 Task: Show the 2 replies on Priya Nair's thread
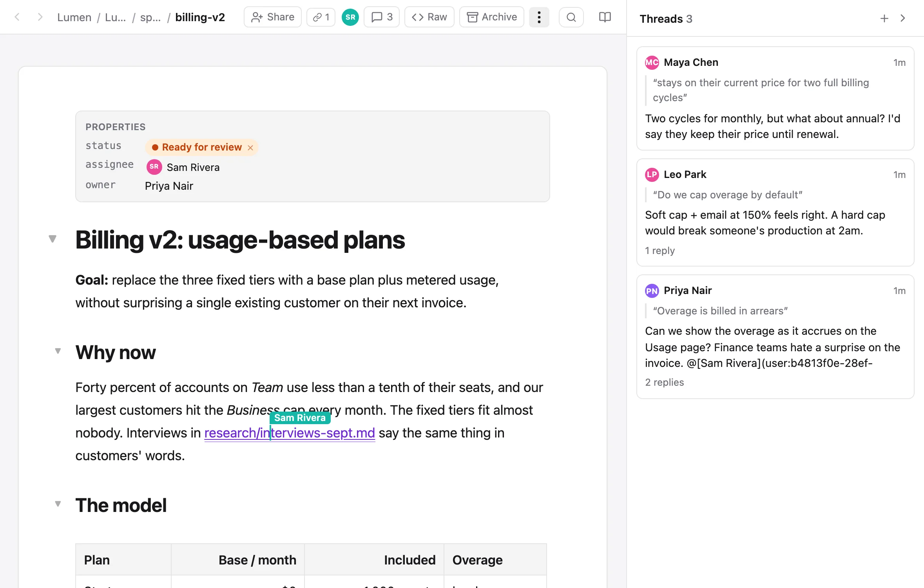[665, 382]
